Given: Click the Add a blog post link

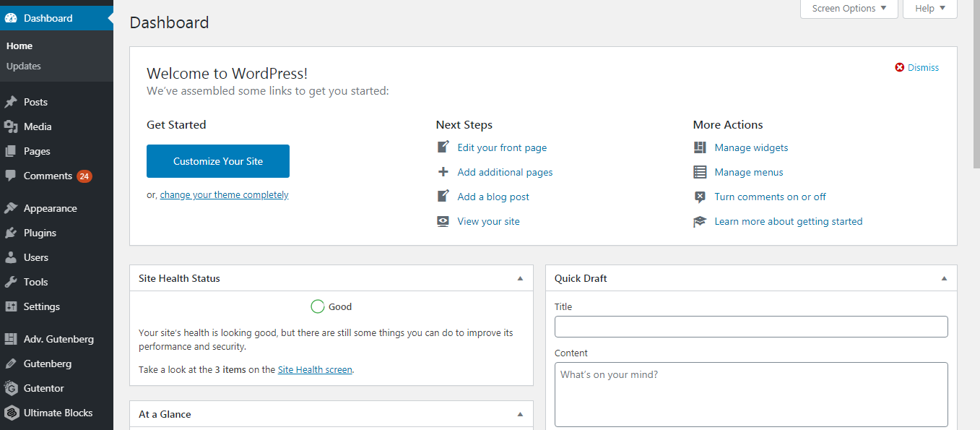Looking at the screenshot, I should (x=493, y=197).
